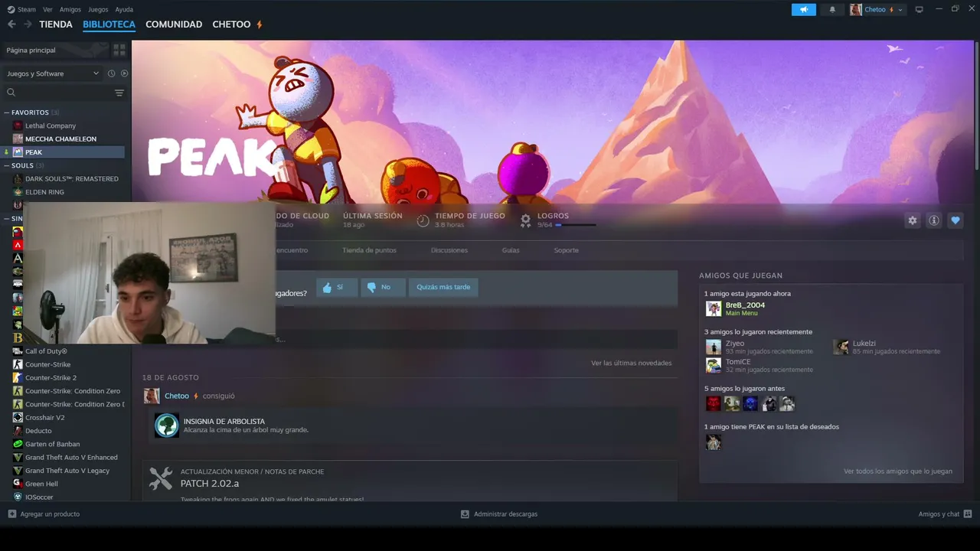Show PEAK game info icon
Image resolution: width=980 pixels, height=551 pixels.
click(x=933, y=220)
